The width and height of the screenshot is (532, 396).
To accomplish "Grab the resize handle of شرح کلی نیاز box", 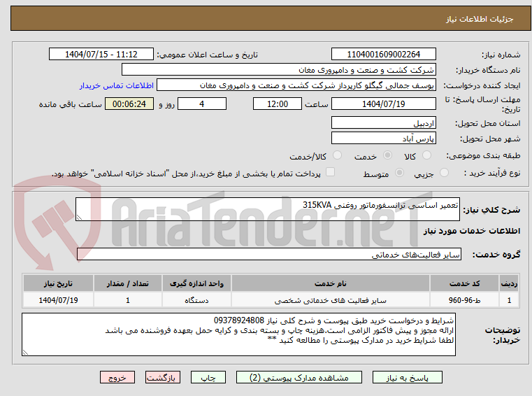I will (79, 218).
